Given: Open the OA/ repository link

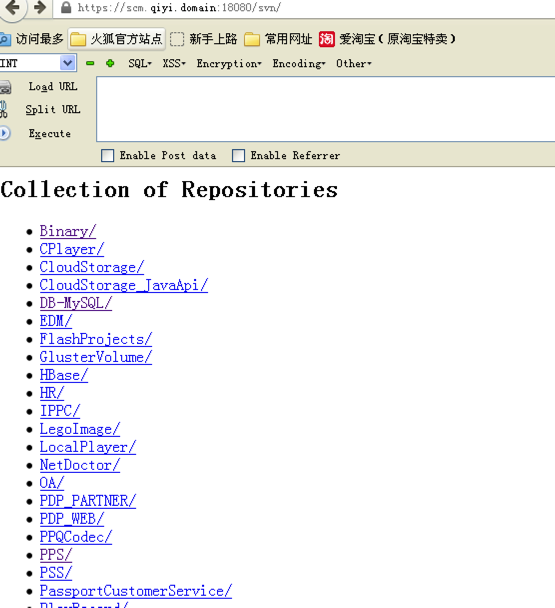Looking at the screenshot, I should coord(52,483).
